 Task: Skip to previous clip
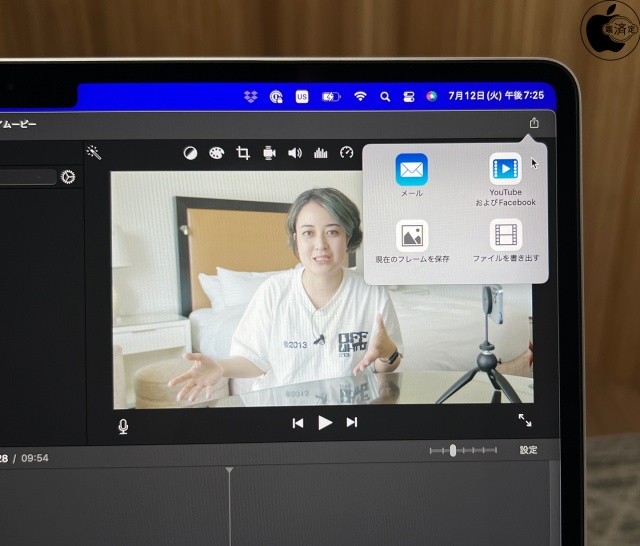point(298,423)
